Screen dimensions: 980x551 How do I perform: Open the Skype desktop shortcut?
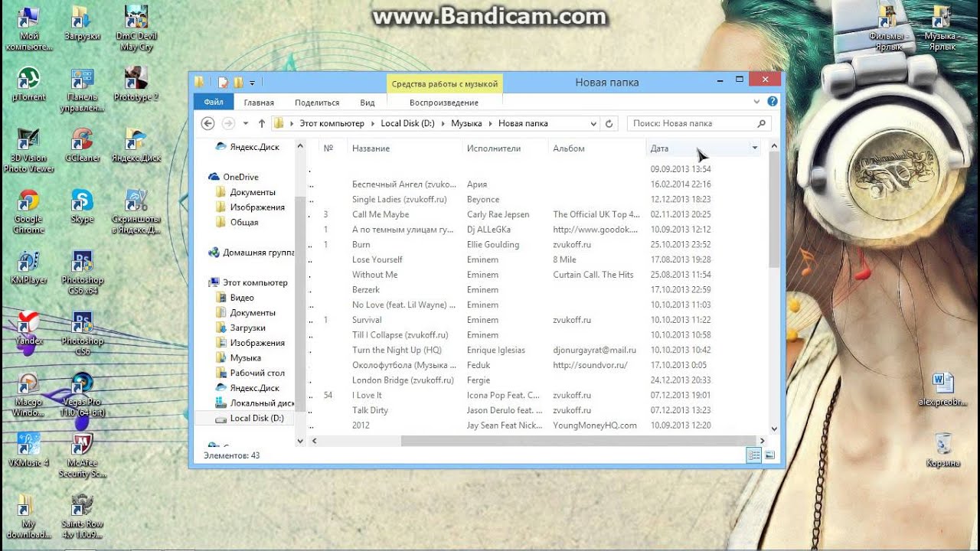coord(82,207)
